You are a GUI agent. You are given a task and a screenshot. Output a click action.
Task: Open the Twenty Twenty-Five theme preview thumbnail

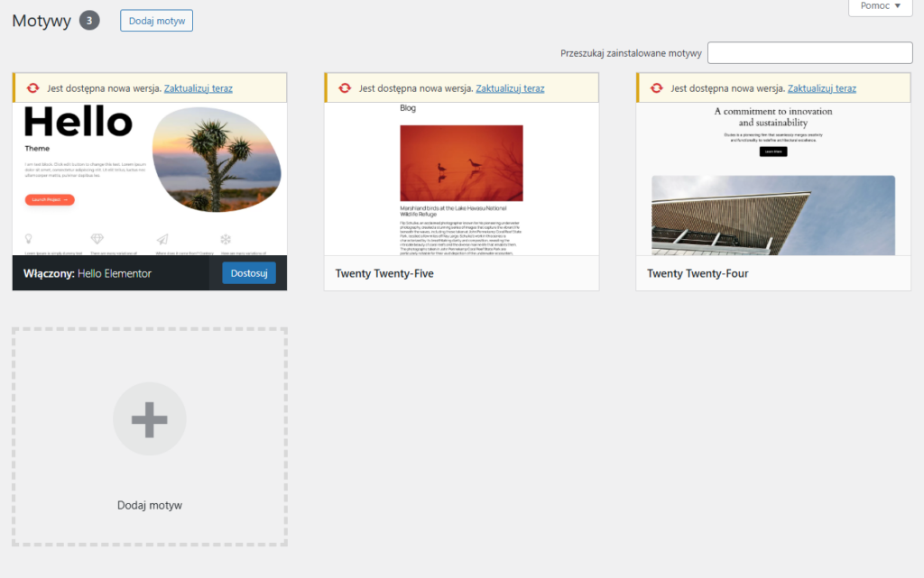461,179
